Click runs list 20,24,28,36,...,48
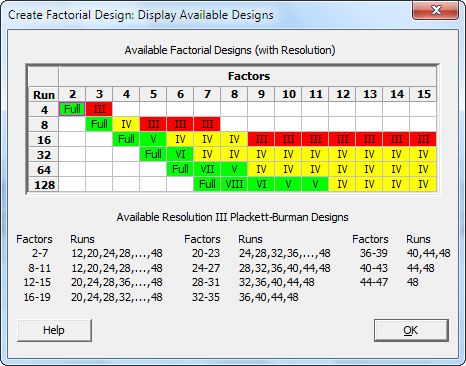 click(x=117, y=283)
